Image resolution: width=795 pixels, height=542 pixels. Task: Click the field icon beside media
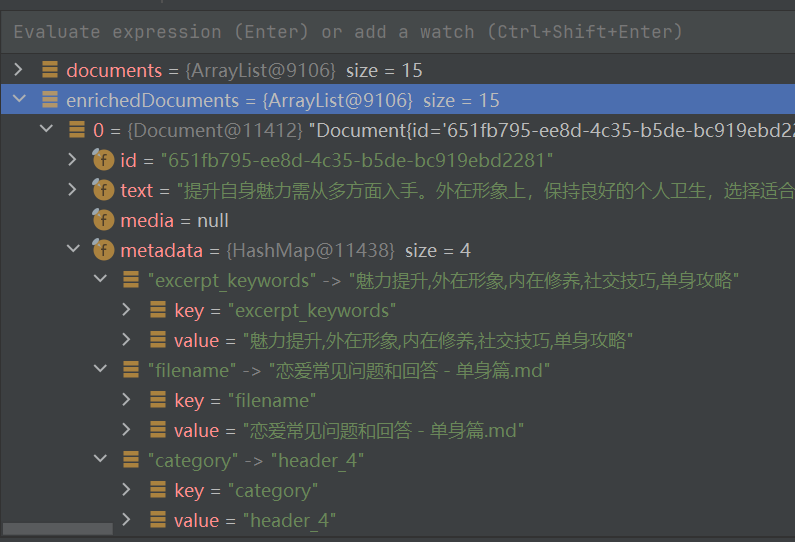pos(103,220)
